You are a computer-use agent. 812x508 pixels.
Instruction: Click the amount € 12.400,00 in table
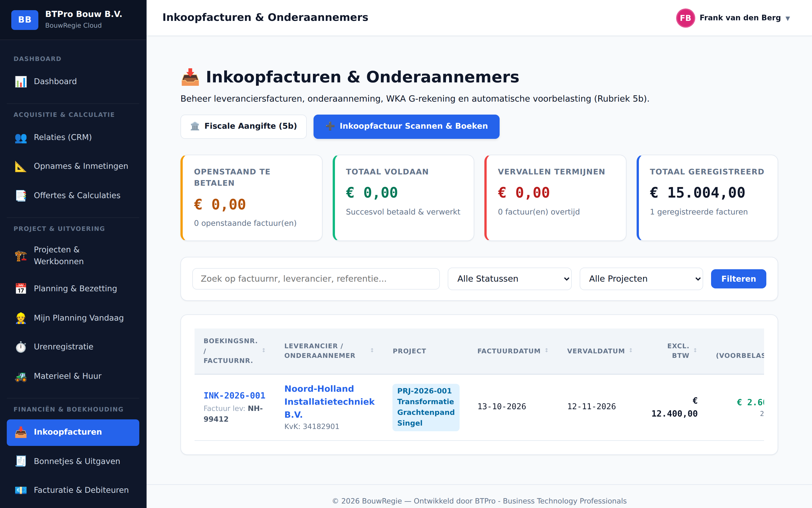point(674,407)
